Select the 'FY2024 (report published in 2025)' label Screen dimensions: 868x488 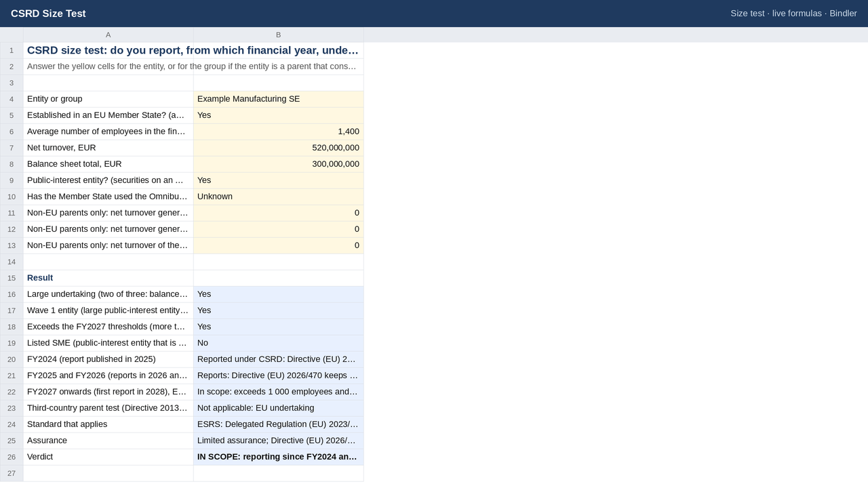108,359
